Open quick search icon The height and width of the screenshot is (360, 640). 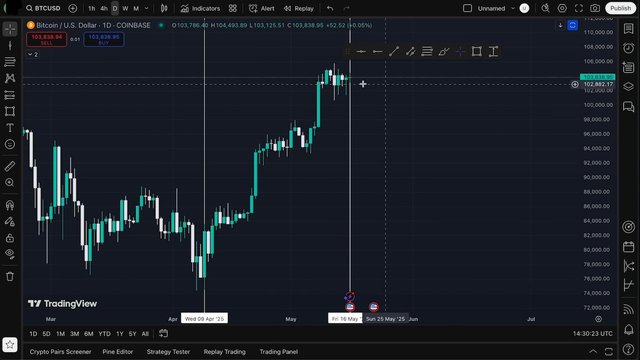tap(545, 8)
